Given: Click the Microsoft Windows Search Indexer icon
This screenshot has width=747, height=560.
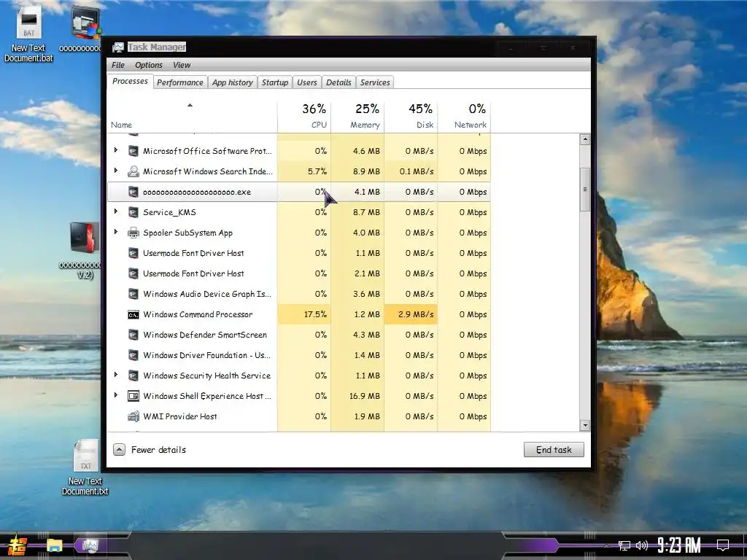Looking at the screenshot, I should 133,171.
